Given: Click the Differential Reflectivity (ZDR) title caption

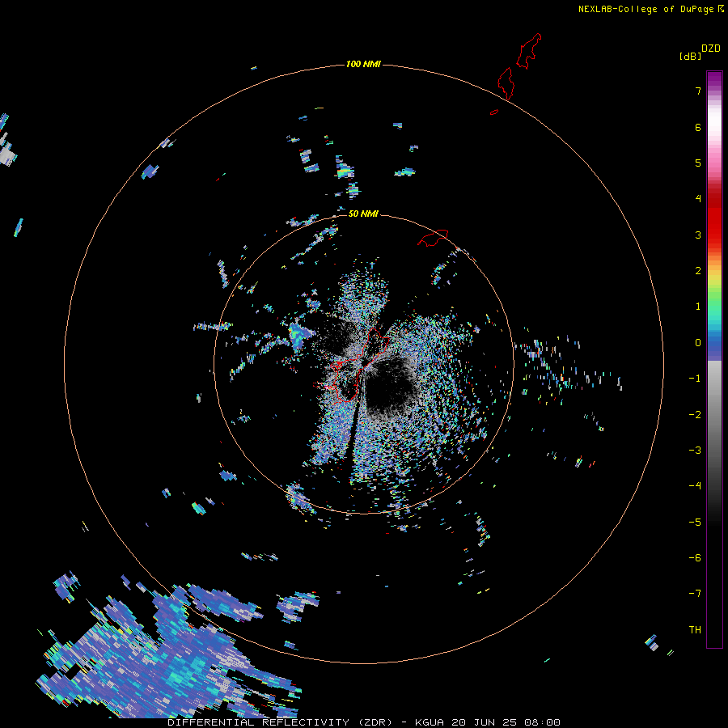Looking at the screenshot, I should (280, 722).
